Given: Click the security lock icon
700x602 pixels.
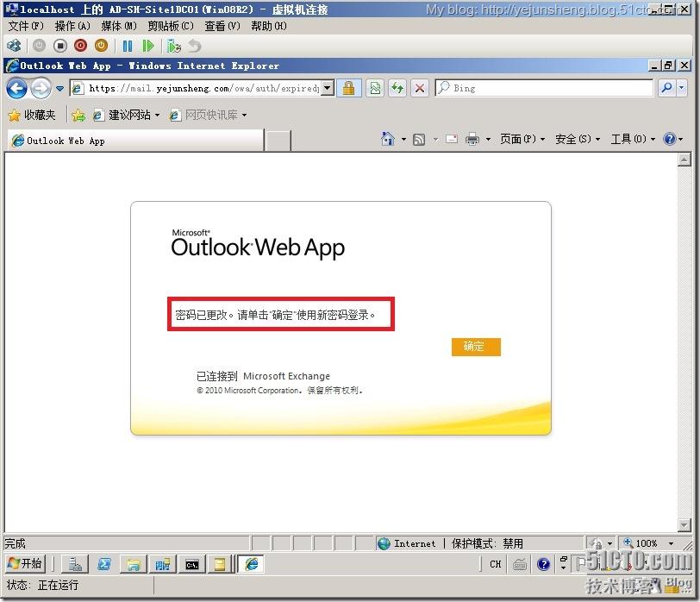Looking at the screenshot, I should [x=348, y=88].
